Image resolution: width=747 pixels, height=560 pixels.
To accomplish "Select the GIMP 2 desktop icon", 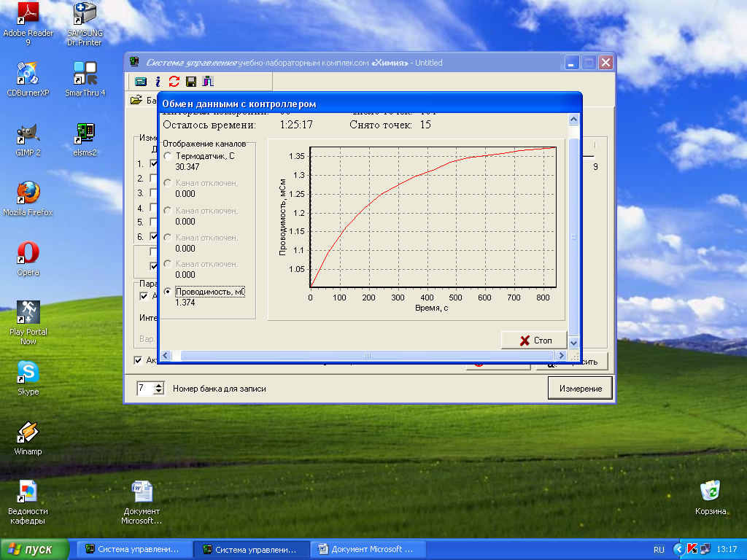I will coord(28,139).
